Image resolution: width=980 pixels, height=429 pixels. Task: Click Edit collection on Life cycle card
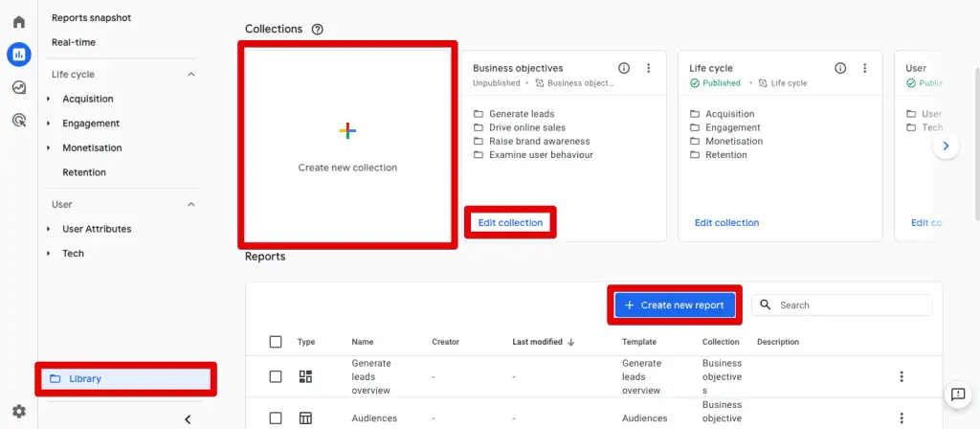[x=727, y=222]
